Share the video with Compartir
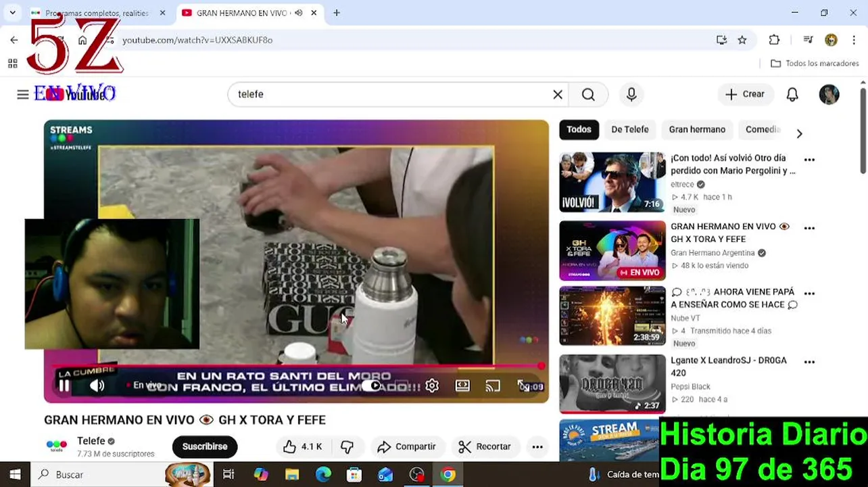 tap(406, 446)
